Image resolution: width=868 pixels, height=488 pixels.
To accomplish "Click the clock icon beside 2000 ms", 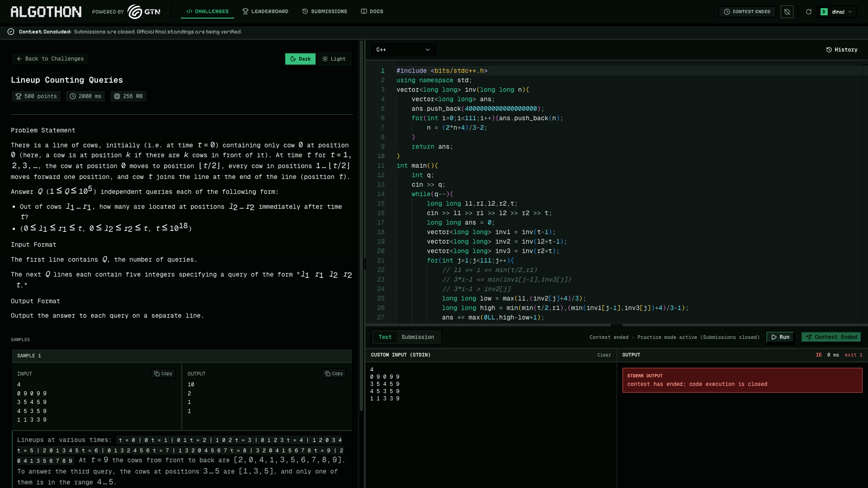I will [73, 96].
